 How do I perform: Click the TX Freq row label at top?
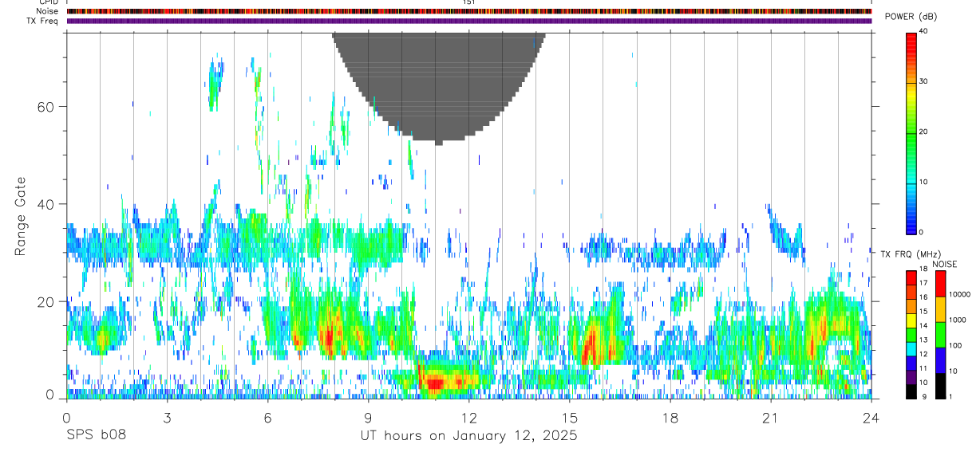click(x=42, y=21)
